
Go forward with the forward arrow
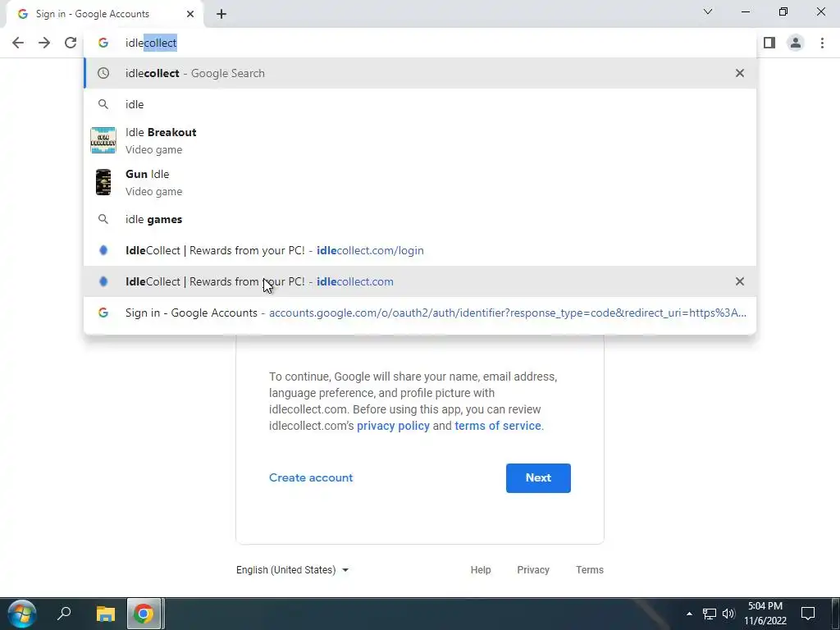click(x=44, y=43)
